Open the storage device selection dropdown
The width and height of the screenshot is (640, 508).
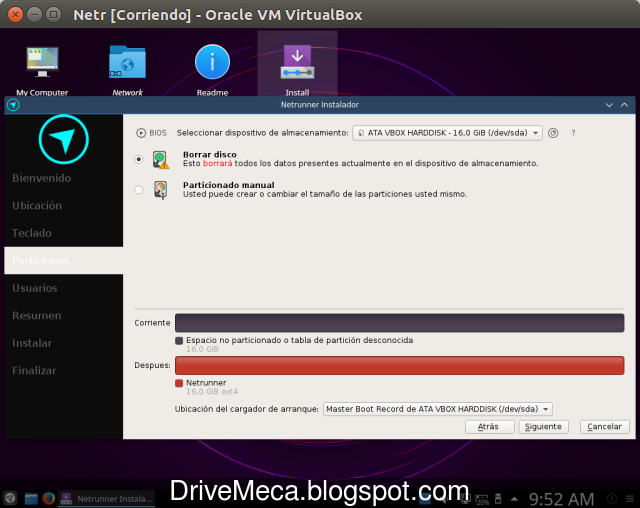[x=447, y=133]
